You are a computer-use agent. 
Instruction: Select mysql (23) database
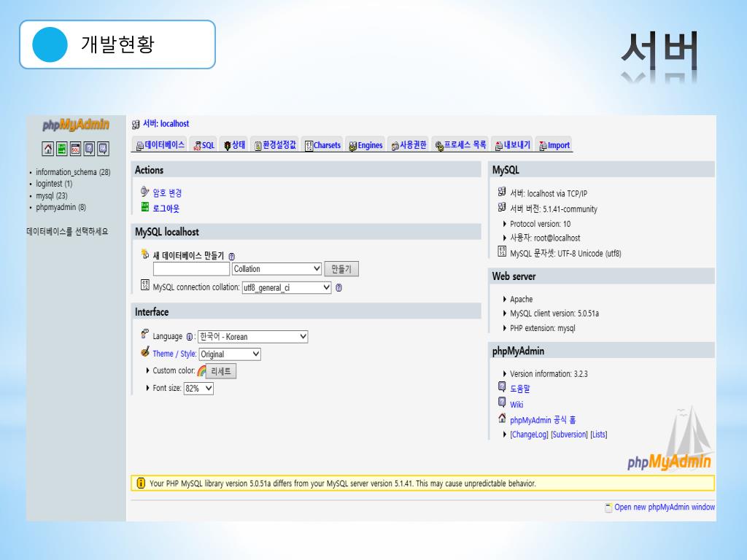tap(52, 195)
